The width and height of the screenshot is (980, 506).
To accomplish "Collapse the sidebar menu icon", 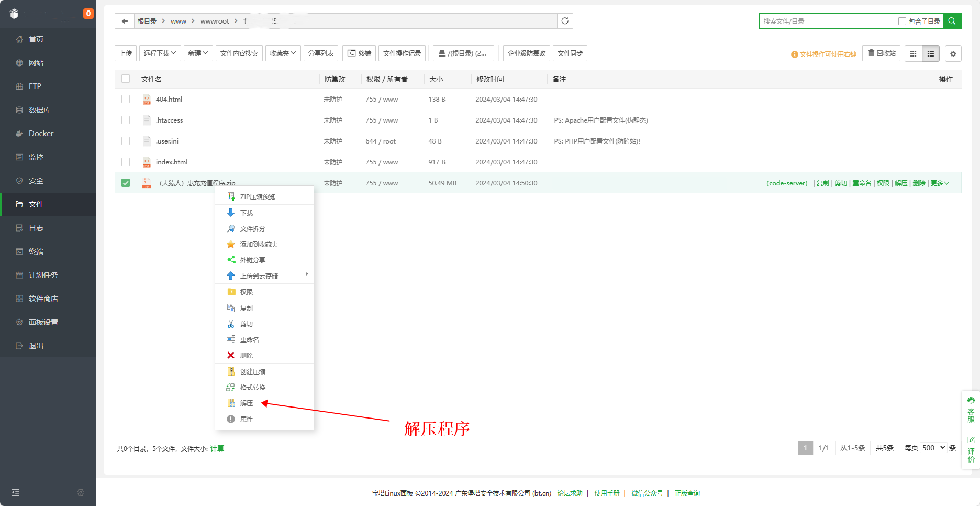I will (x=16, y=492).
